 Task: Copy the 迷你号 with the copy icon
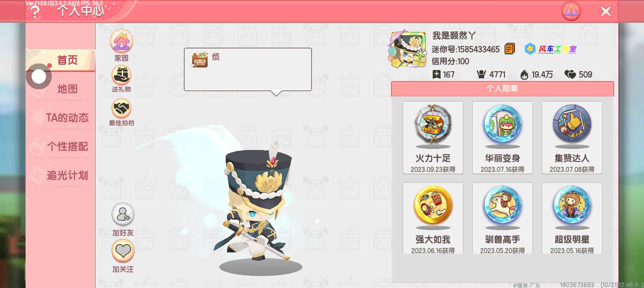pyautogui.click(x=509, y=49)
